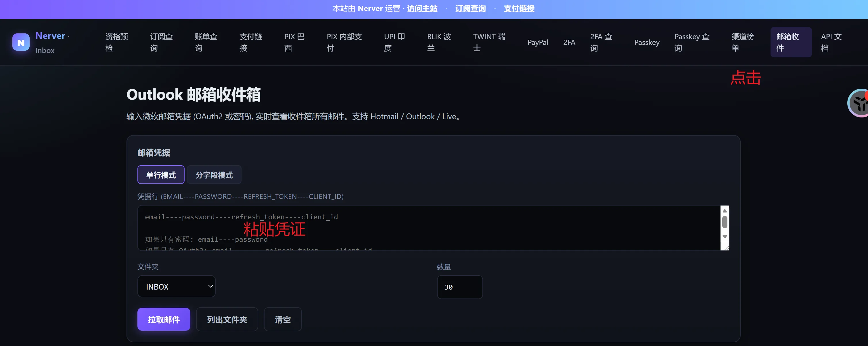
Task: Select the active 邮箱收件 nav item
Action: pos(791,43)
